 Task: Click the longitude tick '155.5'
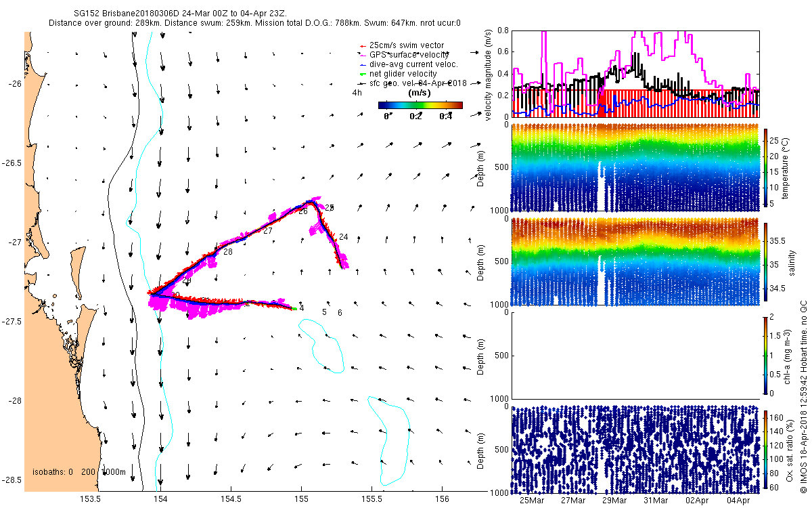(x=371, y=498)
